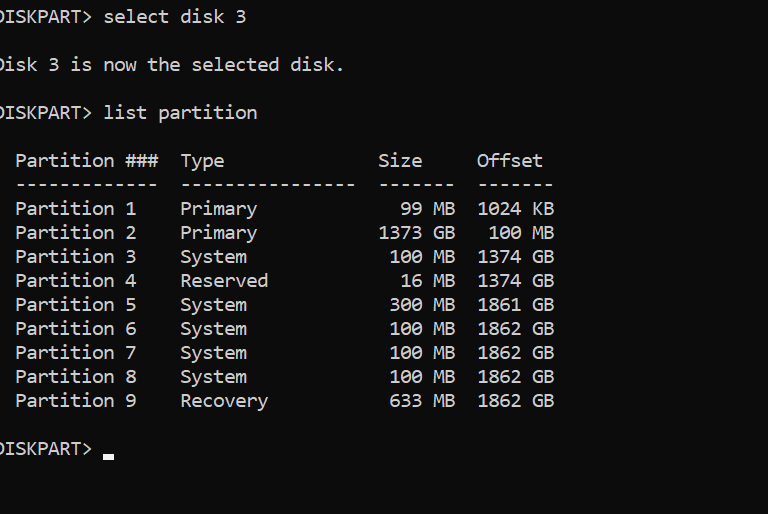Click the Partition 3 row label
Screen dimensions: 768x514
76,256
